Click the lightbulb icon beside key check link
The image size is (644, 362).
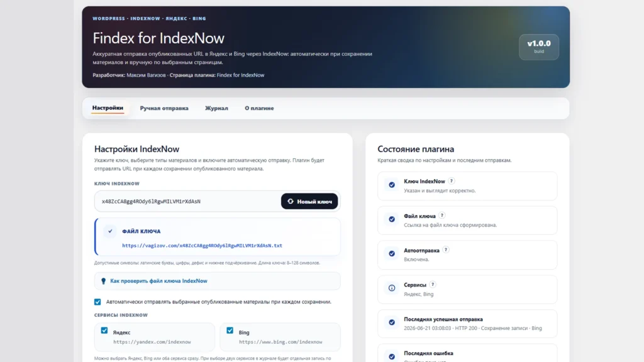(x=104, y=281)
